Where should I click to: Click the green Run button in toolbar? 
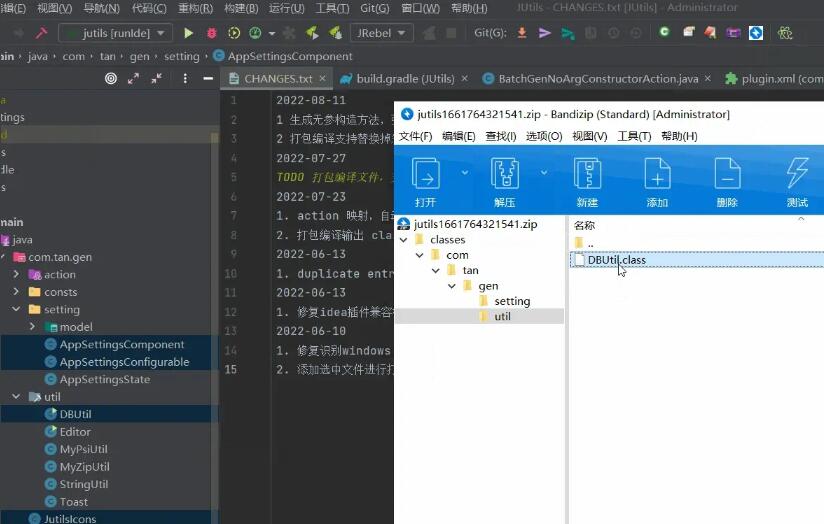(x=188, y=33)
